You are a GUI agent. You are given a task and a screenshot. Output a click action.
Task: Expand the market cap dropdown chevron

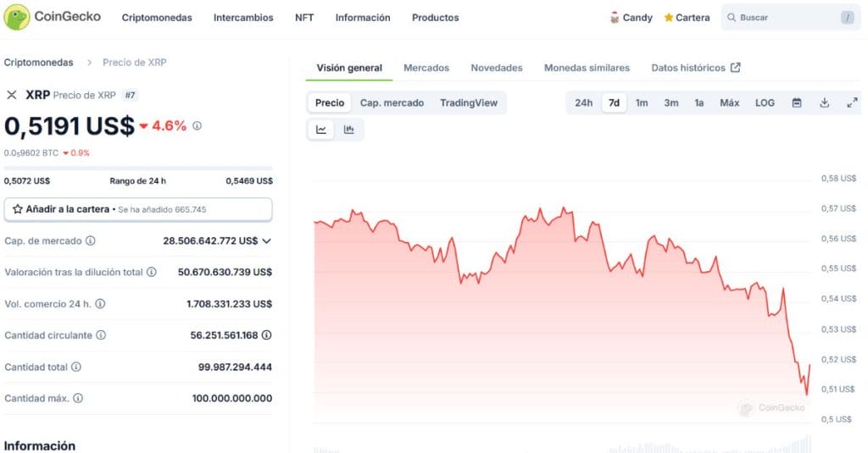266,241
